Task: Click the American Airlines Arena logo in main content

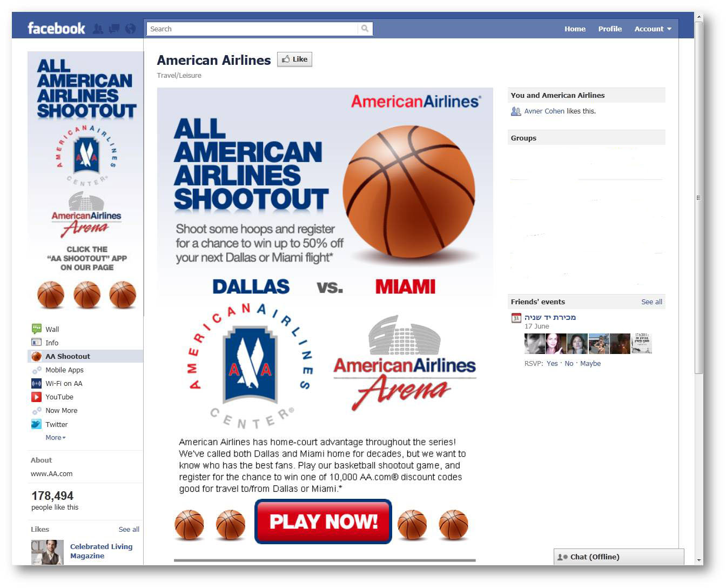Action: [405, 363]
